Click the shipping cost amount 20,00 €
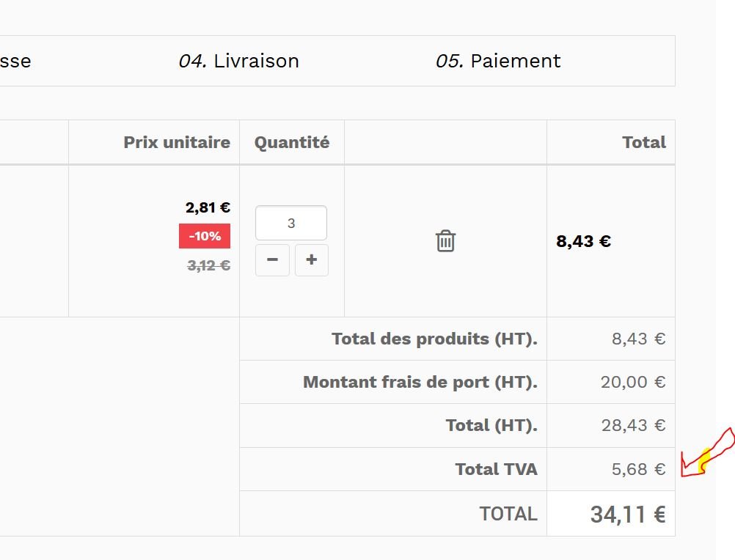Screen dimensions: 735x560 (x=633, y=382)
